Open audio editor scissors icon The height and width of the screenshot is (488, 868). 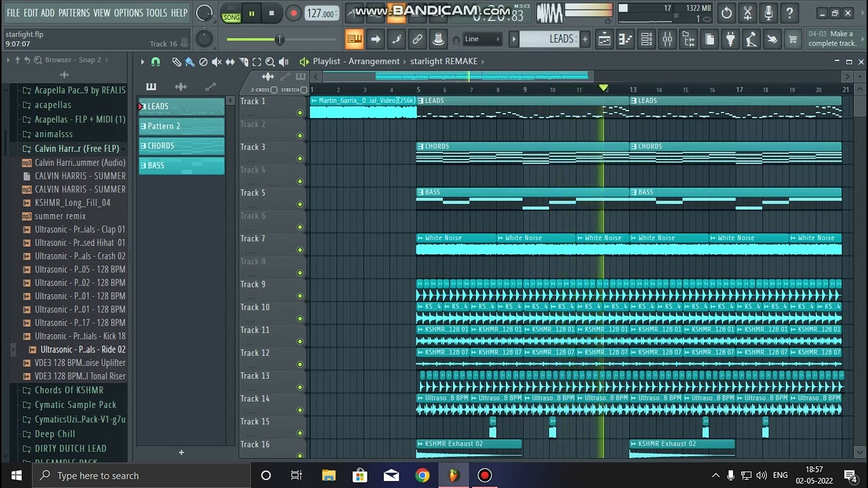[747, 13]
